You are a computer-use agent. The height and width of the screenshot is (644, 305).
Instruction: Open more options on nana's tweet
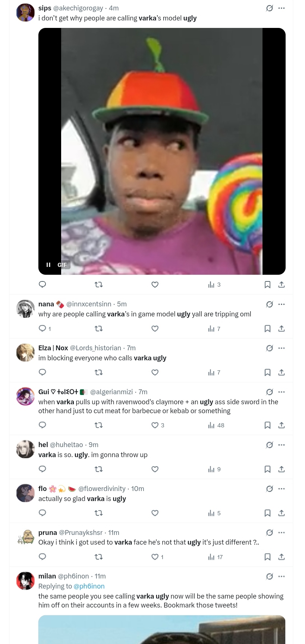tap(282, 304)
